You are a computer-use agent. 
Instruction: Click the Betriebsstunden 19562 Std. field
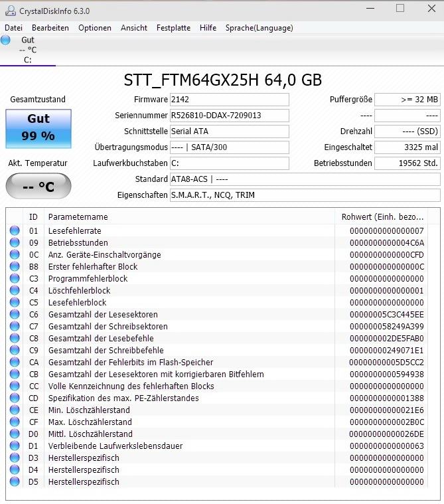[407, 163]
